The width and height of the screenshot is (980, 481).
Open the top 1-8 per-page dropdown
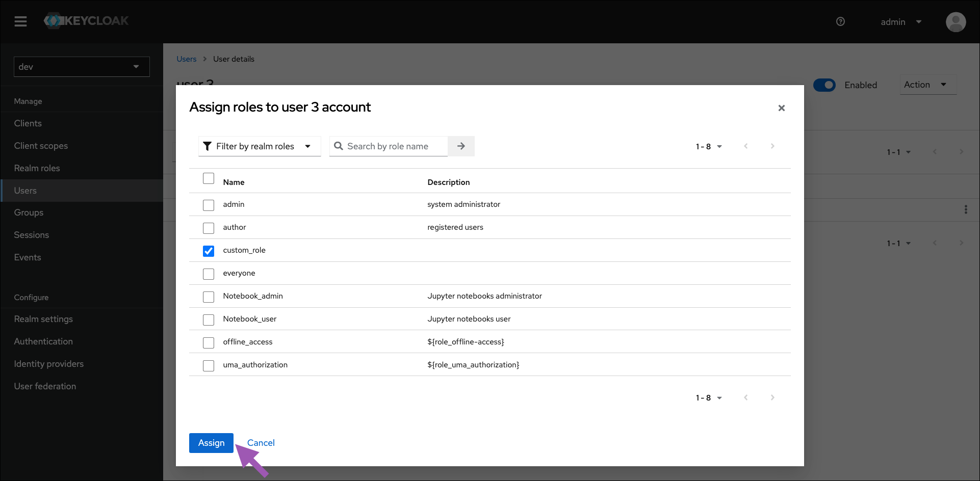pos(709,147)
